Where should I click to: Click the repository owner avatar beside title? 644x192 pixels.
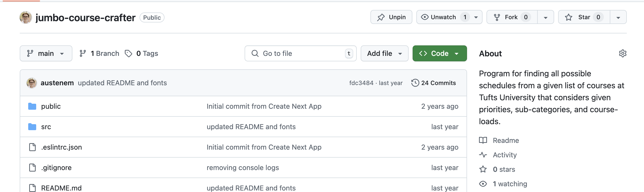coord(26,17)
